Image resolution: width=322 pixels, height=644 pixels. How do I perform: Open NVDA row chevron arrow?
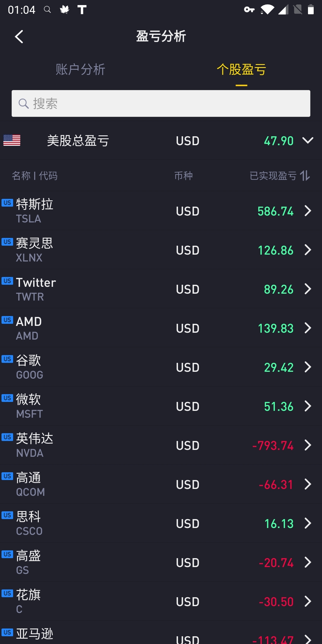point(308,445)
